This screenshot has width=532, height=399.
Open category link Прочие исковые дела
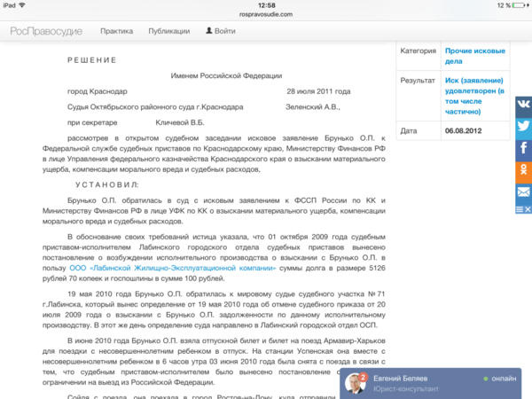point(475,56)
